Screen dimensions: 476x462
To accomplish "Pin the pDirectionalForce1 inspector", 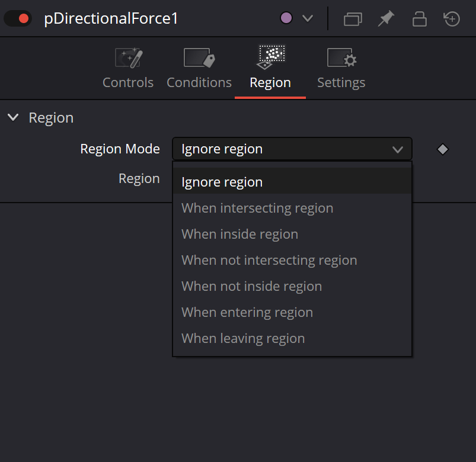I will pos(386,18).
